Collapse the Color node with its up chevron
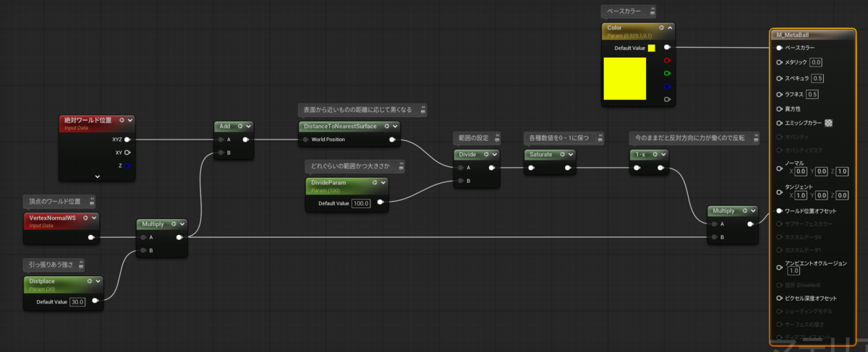 coord(670,28)
